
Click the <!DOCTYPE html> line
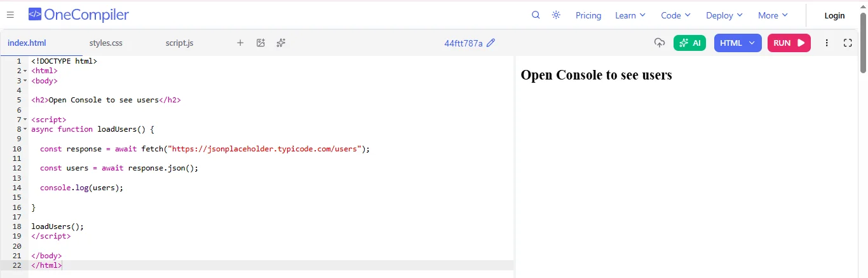click(64, 62)
